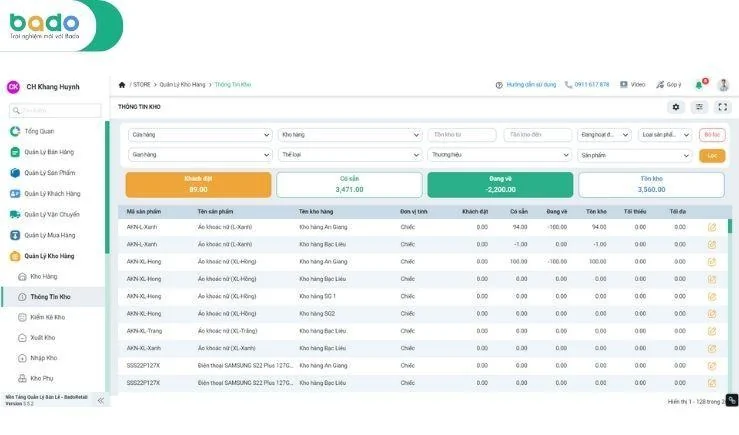Open the notification bell
The height and width of the screenshot is (435, 739).
pyautogui.click(x=699, y=85)
